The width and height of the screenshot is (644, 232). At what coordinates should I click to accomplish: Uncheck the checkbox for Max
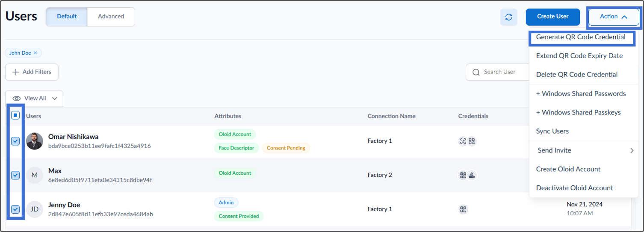pos(15,175)
